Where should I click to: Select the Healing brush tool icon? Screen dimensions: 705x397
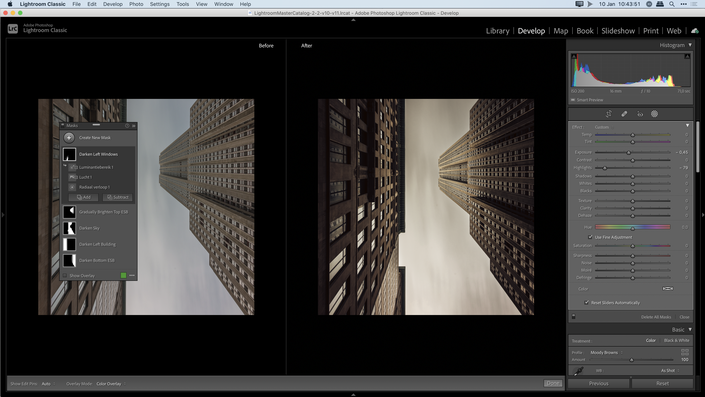click(x=624, y=114)
